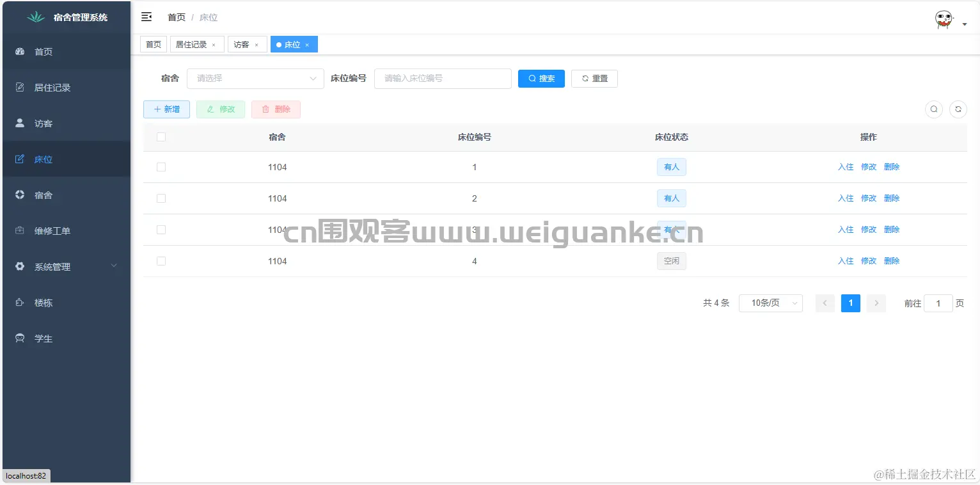Select all rows with header checkbox

[x=161, y=137]
